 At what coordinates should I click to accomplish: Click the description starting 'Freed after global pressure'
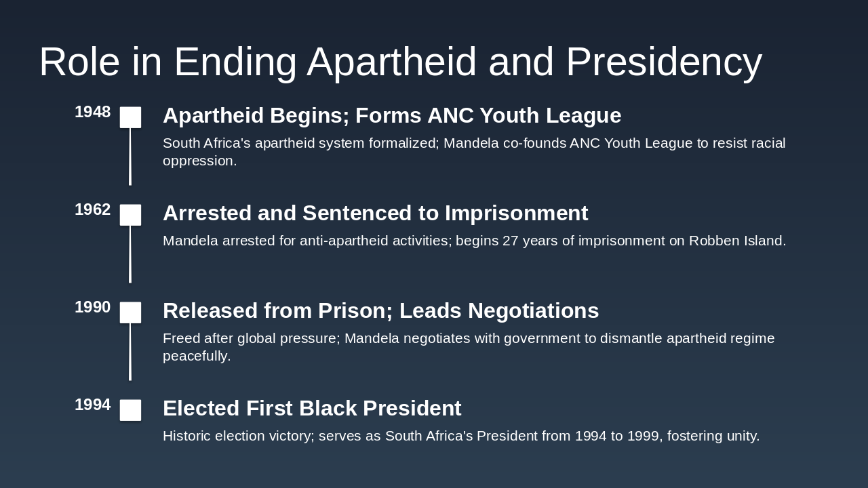click(468, 347)
